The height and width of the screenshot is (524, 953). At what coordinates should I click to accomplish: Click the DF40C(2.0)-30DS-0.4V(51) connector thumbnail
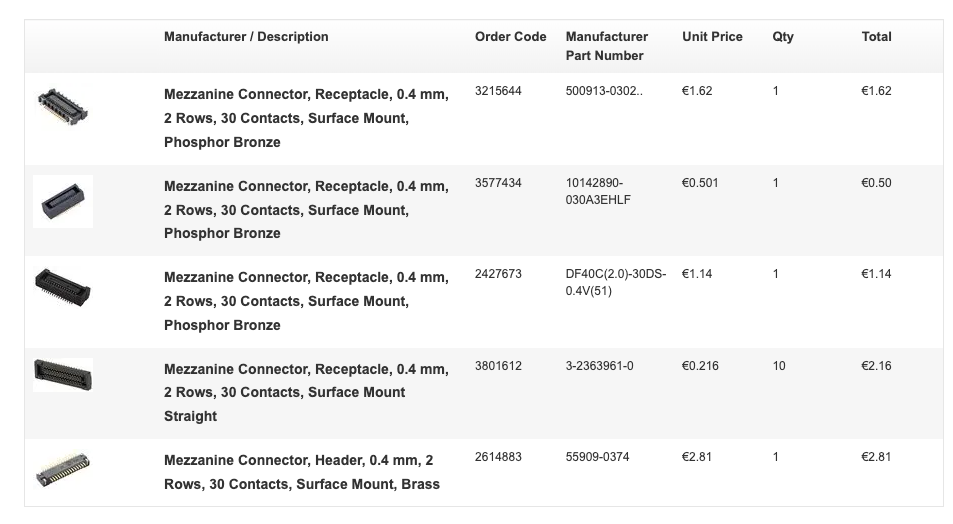[62, 288]
